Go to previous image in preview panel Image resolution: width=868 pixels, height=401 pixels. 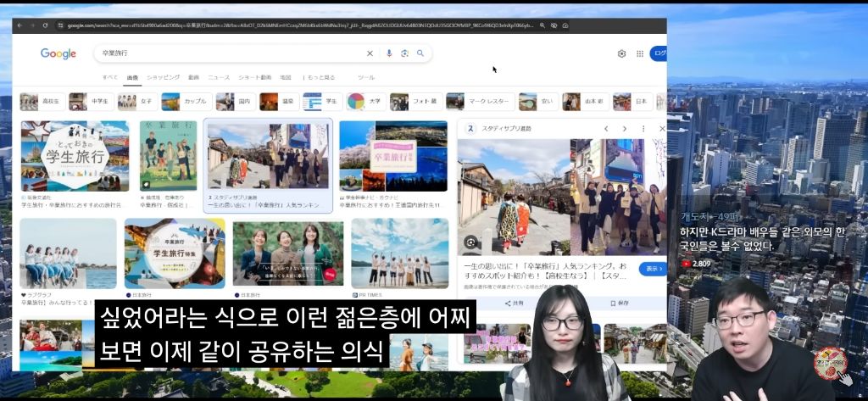click(606, 129)
